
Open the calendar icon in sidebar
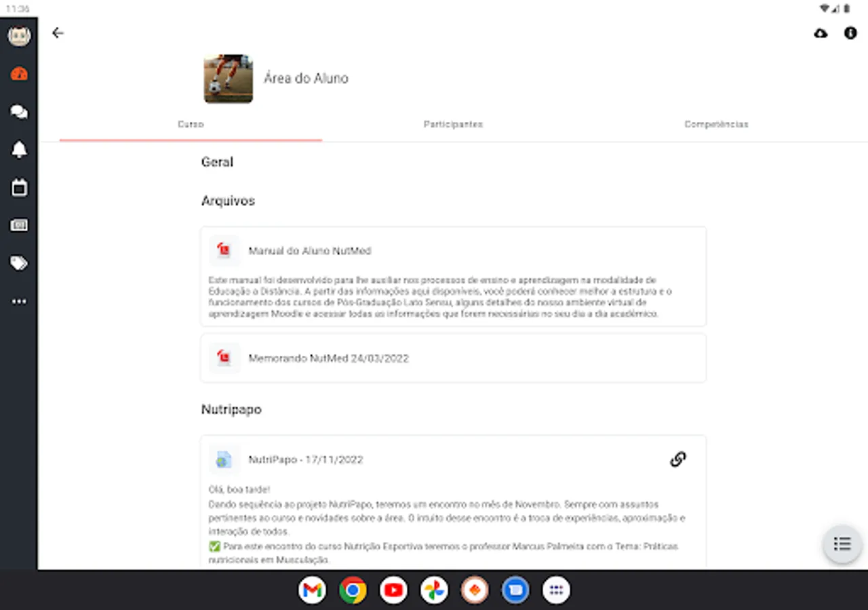tap(19, 188)
